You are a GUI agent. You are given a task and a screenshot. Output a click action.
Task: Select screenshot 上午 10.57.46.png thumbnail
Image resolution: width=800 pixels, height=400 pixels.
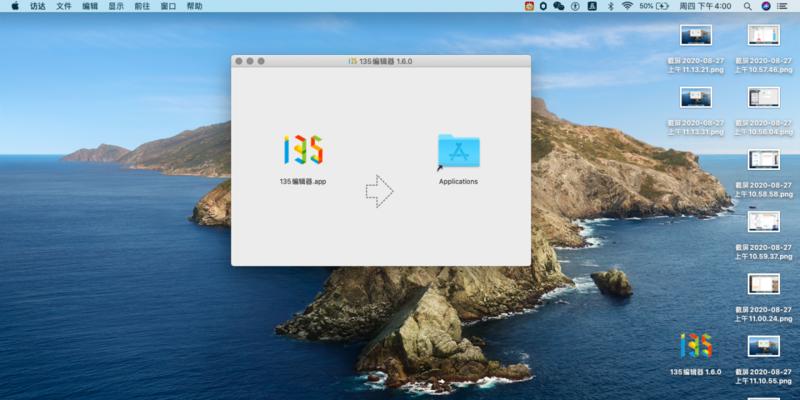coord(764,35)
